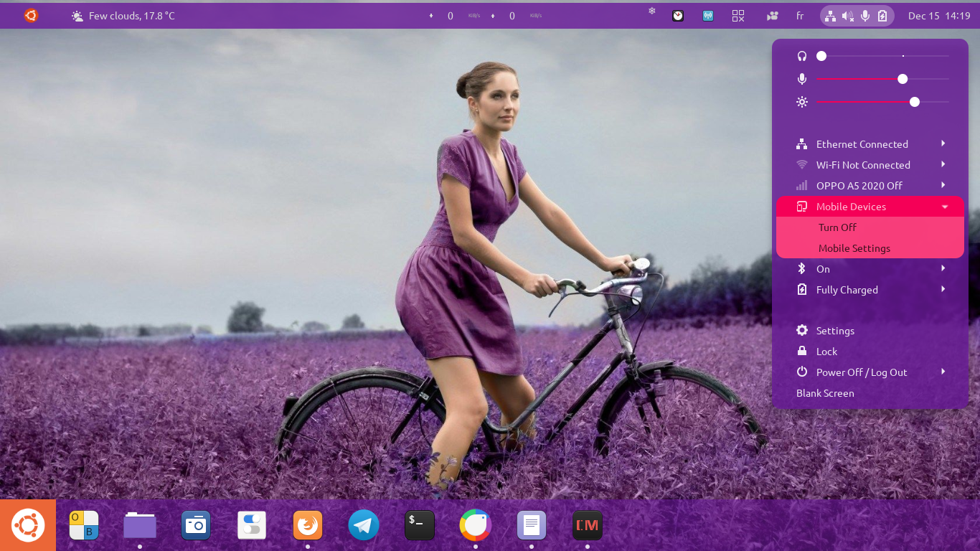Open the Tweaks toggle-switch app in dock
Viewport: 980px width, 551px height.
coord(252,525)
